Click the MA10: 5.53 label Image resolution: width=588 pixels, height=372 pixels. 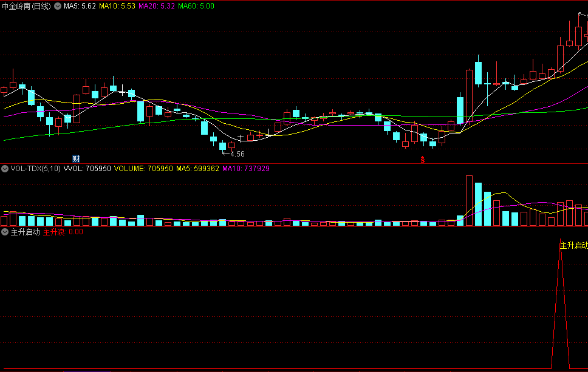pos(117,6)
